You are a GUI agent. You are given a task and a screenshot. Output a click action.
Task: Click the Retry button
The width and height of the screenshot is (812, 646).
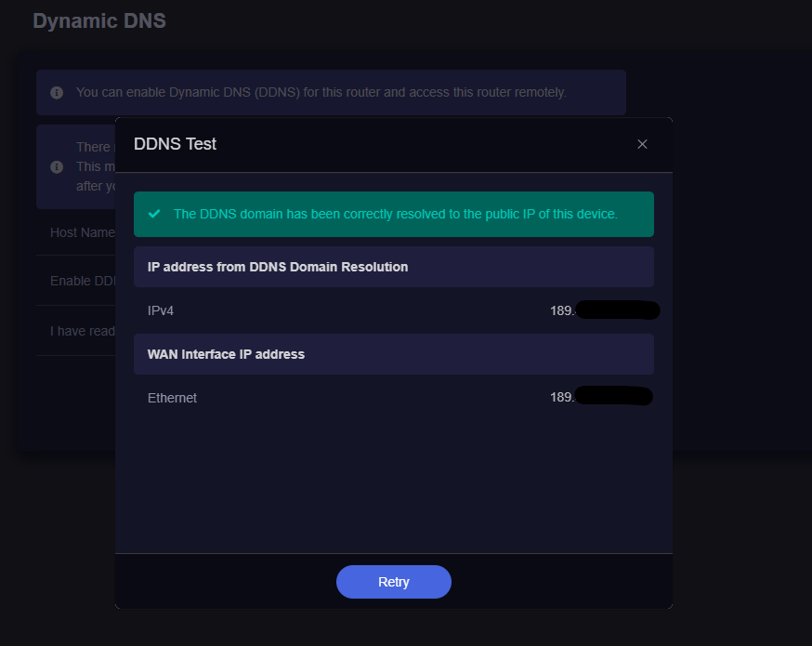[x=393, y=582]
